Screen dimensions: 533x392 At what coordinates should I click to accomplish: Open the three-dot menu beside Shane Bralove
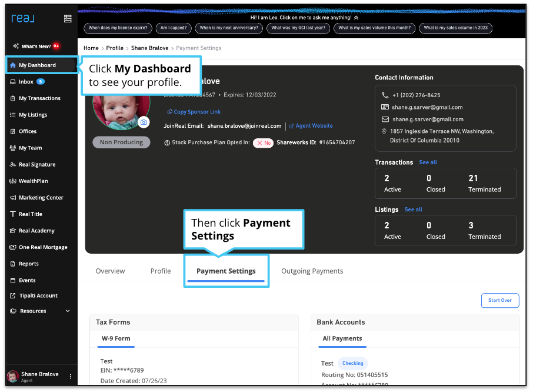click(x=69, y=377)
